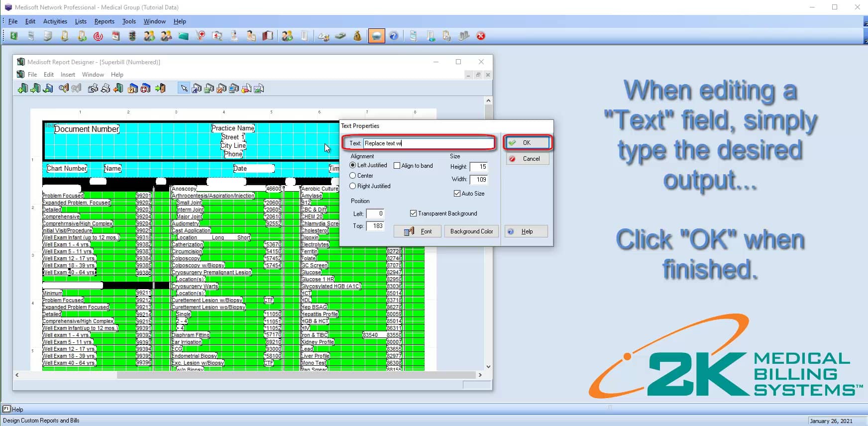Image resolution: width=868 pixels, height=426 pixels.
Task: Close report with orange arrow book icon
Action: coord(118,89)
